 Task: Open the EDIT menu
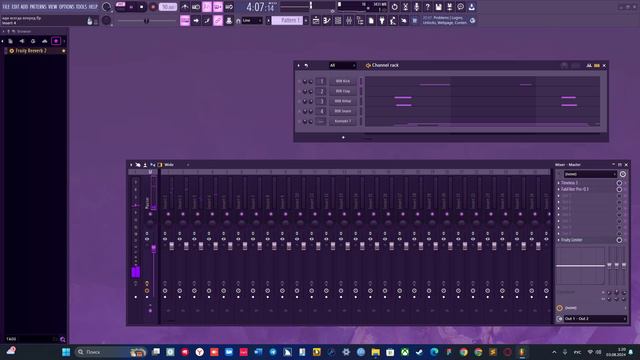pyautogui.click(x=15, y=7)
